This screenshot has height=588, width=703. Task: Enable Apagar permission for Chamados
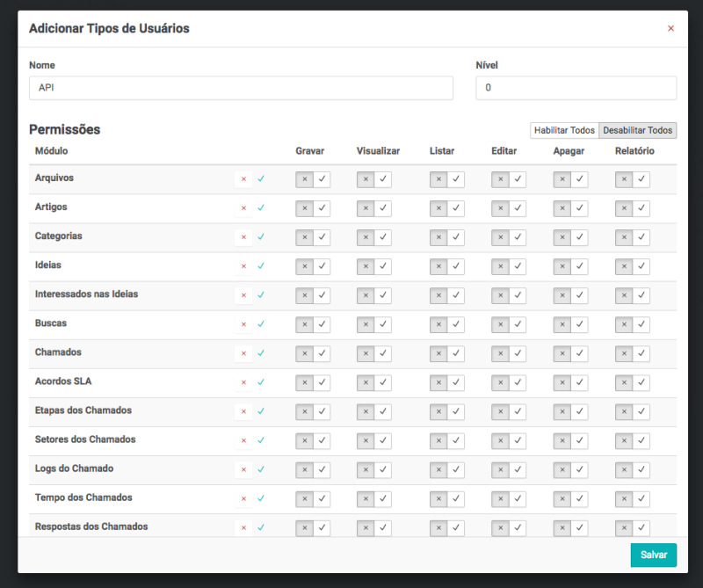pos(580,353)
